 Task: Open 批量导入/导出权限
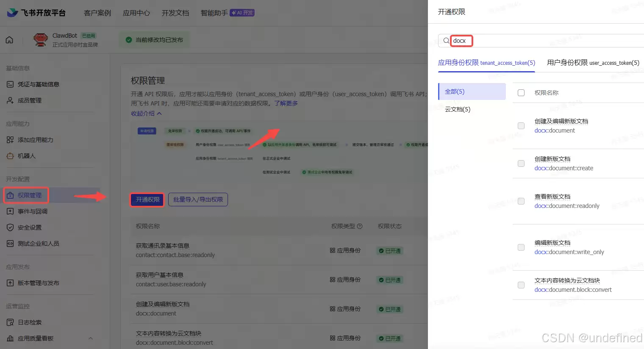click(x=198, y=199)
